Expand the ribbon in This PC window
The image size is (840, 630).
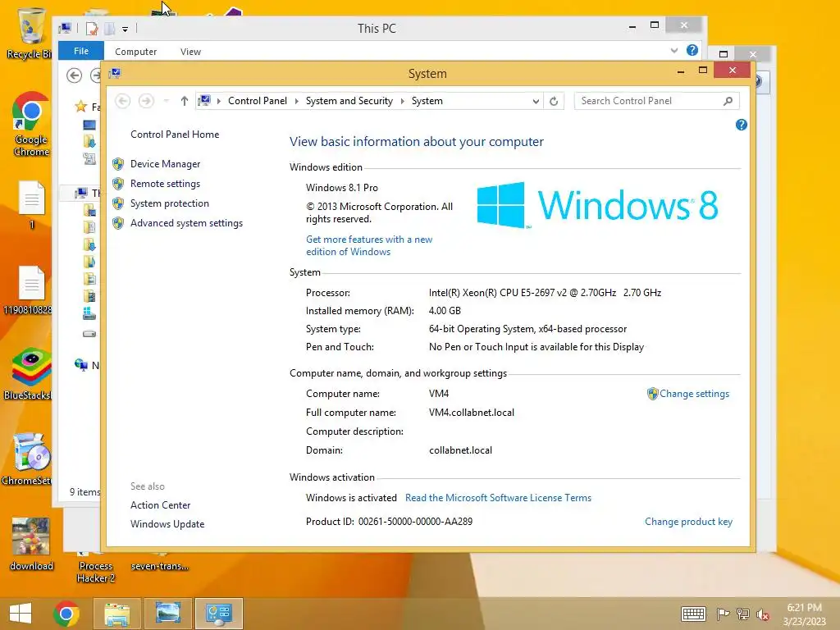674,50
